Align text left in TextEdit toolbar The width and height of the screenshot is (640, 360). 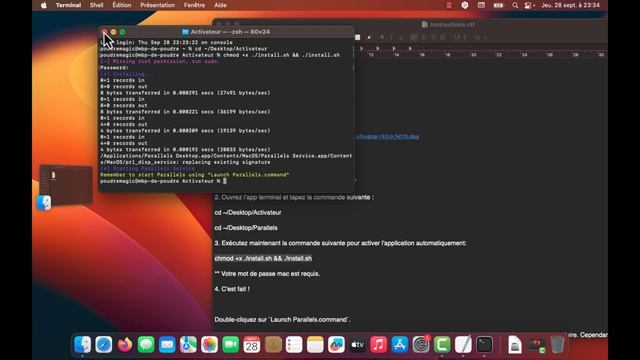[x=414, y=37]
